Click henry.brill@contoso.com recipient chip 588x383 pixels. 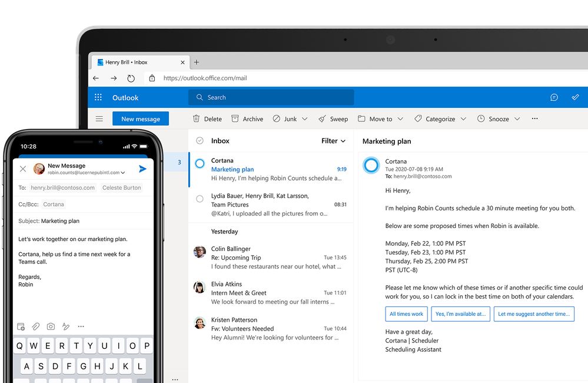[62, 188]
